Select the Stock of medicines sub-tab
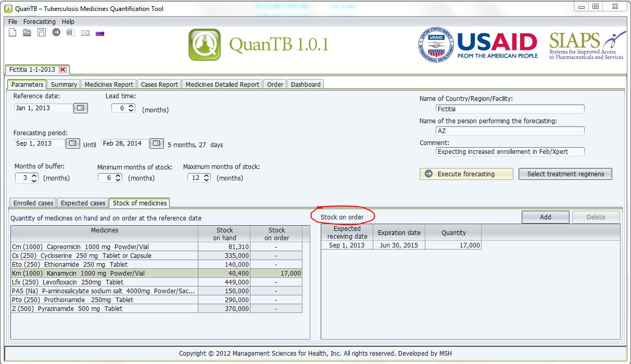Image resolution: width=631 pixels, height=364 pixels. point(140,203)
